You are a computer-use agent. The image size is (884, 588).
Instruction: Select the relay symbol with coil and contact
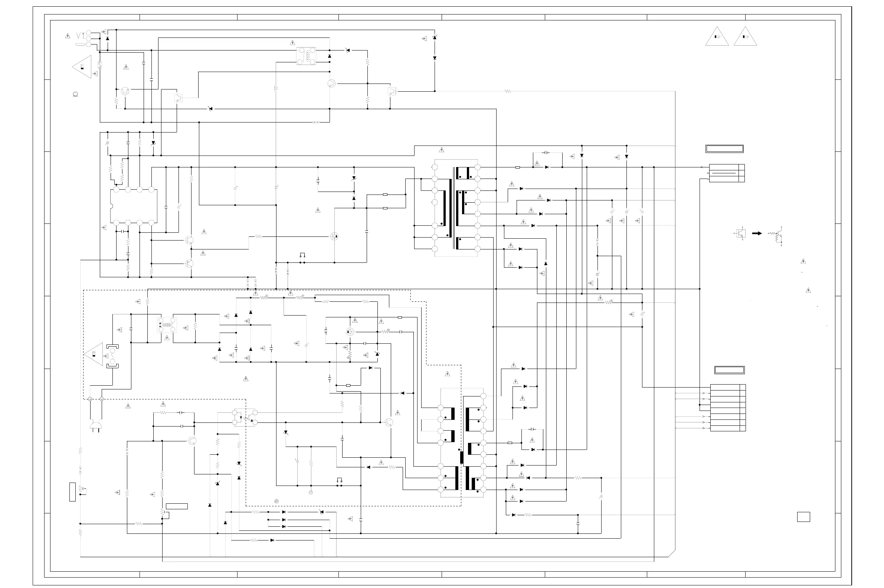(x=306, y=56)
